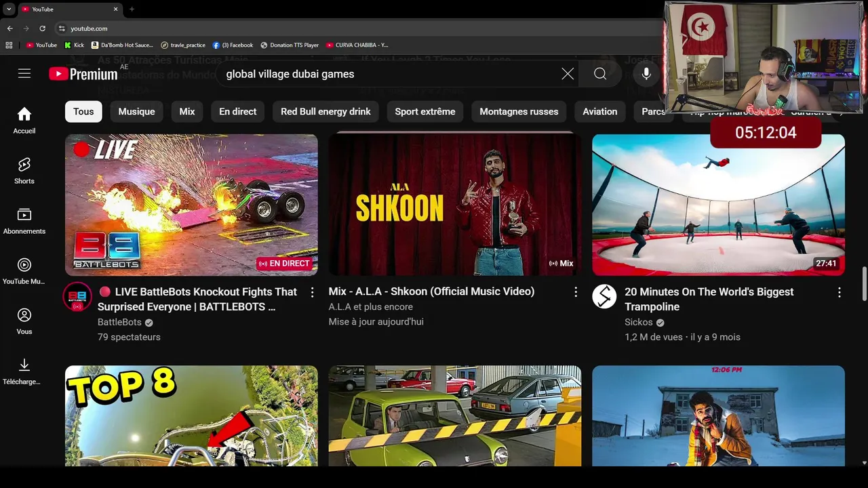The height and width of the screenshot is (488, 868).
Task: Select Red Bull energy drink chip
Action: point(325,111)
